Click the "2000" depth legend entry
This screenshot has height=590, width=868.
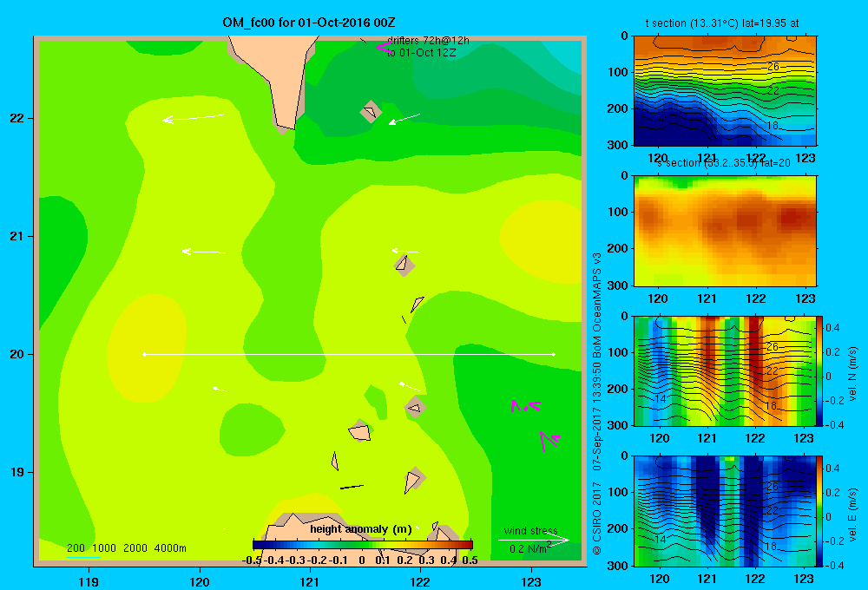135,548
